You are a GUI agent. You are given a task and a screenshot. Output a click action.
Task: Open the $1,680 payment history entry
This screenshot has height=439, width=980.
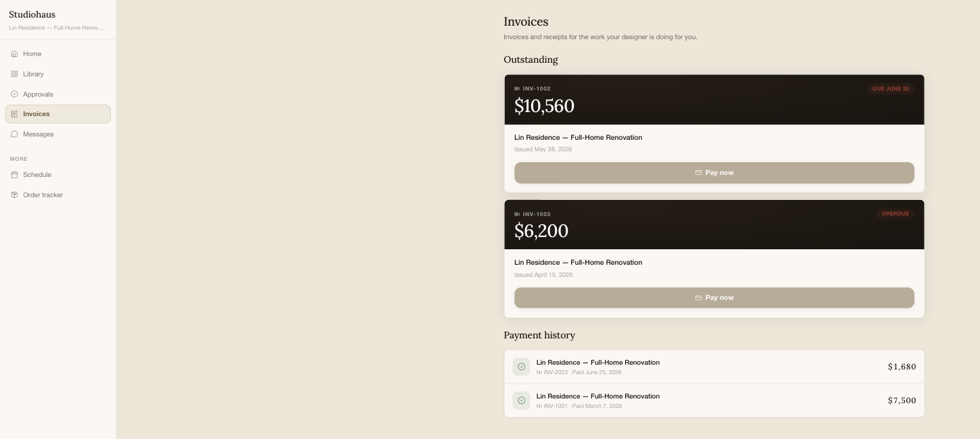tap(714, 367)
